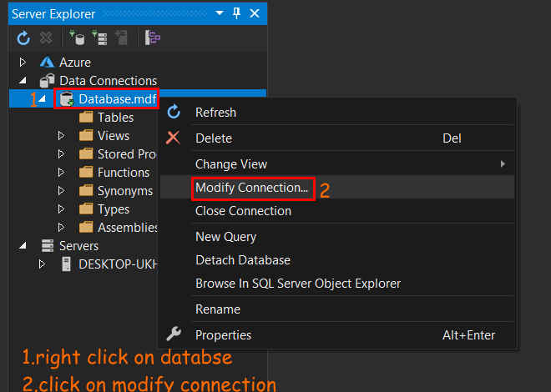Select Change View menu entry

(337, 163)
